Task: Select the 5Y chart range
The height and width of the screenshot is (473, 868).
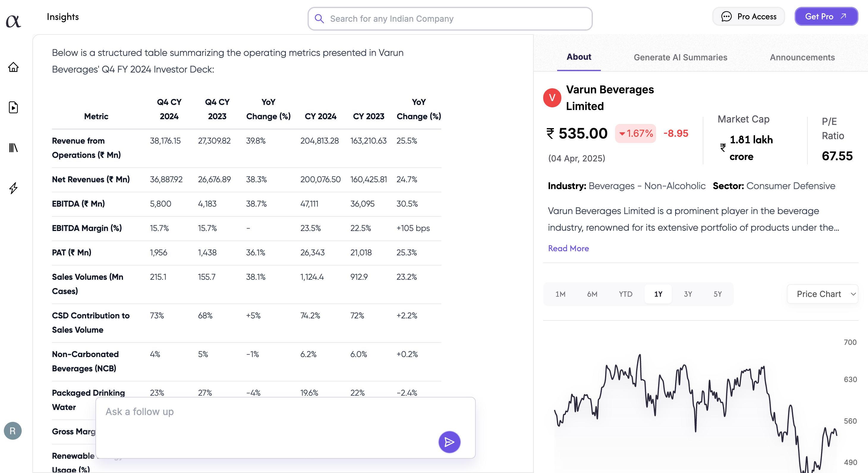Action: click(x=717, y=294)
